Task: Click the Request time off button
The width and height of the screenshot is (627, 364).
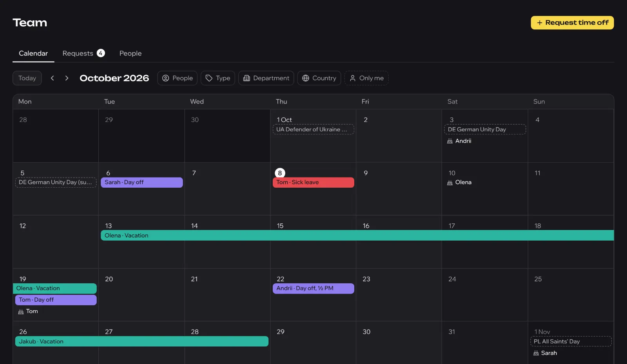Action: 572,23
